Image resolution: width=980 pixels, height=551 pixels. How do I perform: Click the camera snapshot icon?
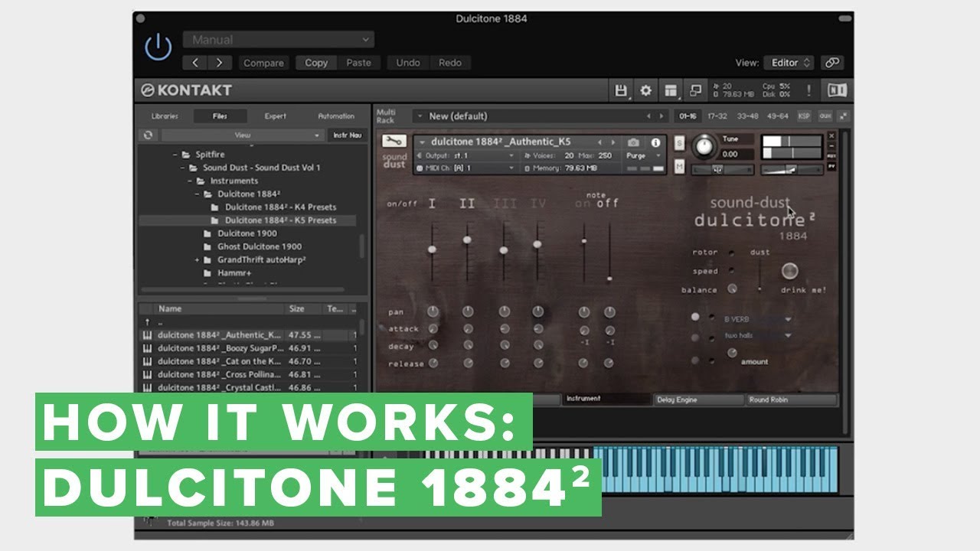(x=633, y=142)
